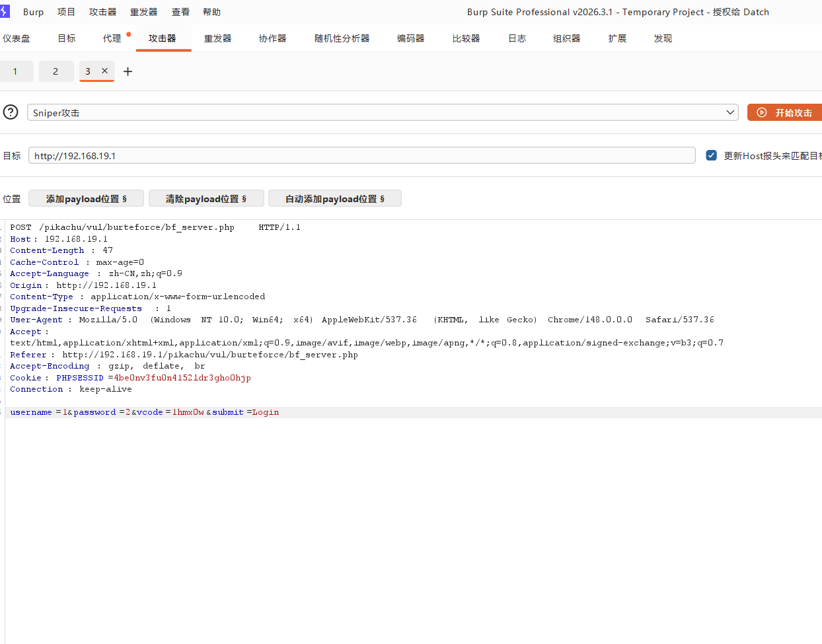Click the Content-Length header value 47
The height and width of the screenshot is (644, 822).
pos(108,250)
